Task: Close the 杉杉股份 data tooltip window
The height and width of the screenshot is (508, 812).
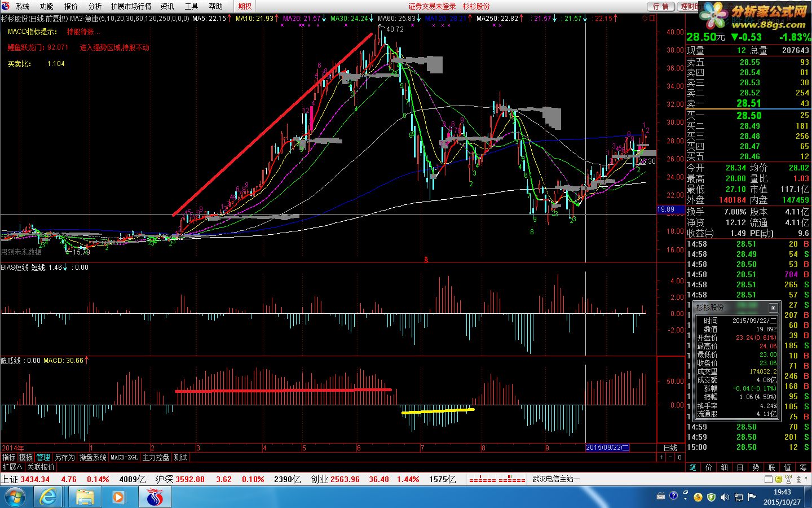Action: [x=773, y=308]
